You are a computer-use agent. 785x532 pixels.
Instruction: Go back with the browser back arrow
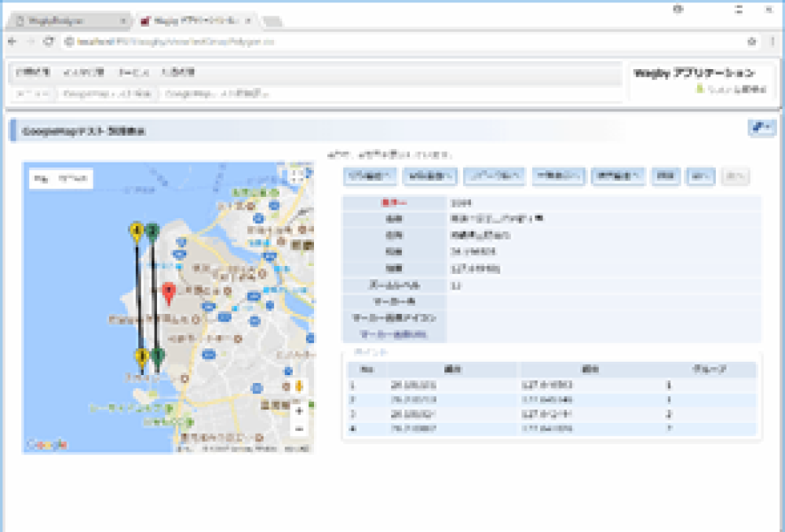[x=13, y=42]
